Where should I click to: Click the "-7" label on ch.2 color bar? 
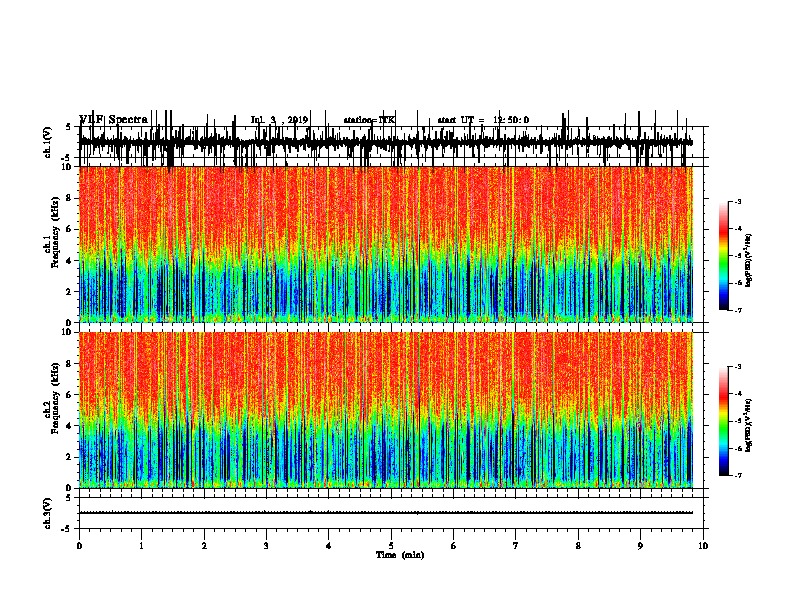pos(738,475)
